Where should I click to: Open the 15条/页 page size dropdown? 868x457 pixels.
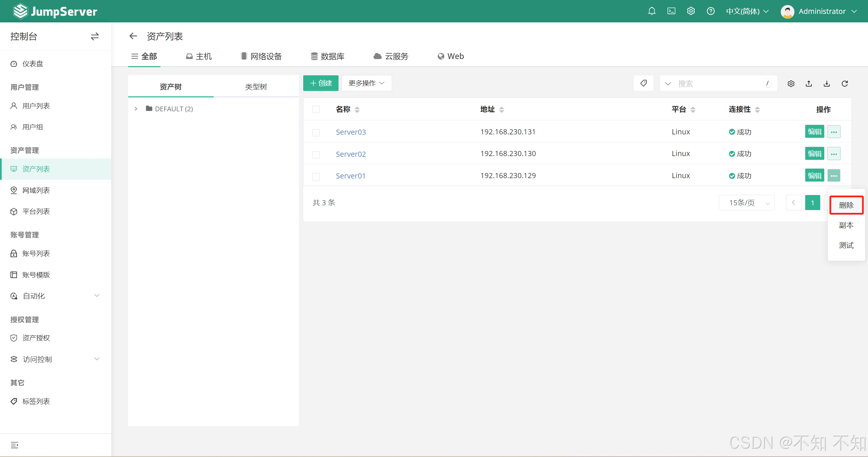click(746, 203)
